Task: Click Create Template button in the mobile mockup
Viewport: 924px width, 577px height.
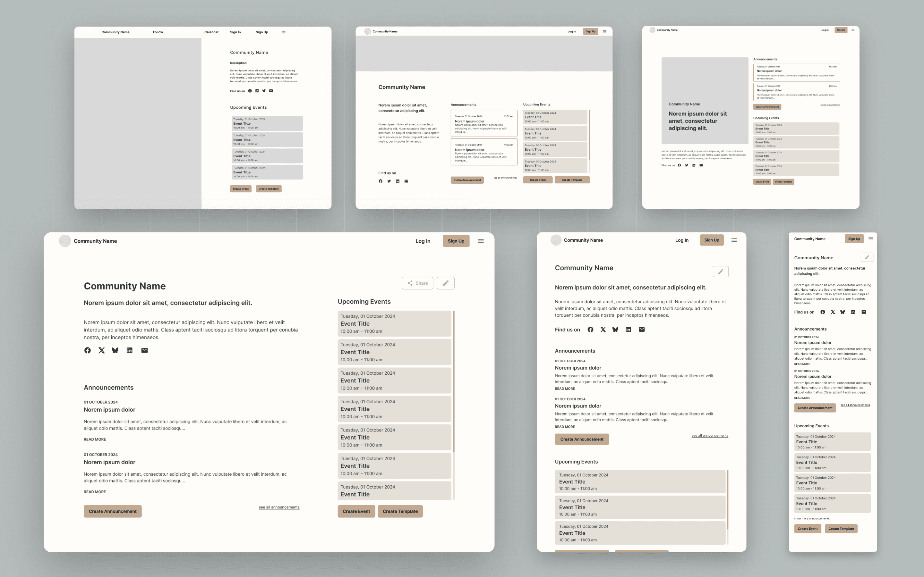Action: 841,529
